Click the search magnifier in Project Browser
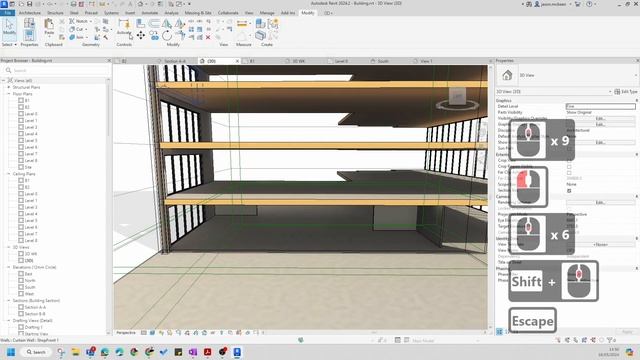Viewport: 640px width, 360px height. pos(8,70)
